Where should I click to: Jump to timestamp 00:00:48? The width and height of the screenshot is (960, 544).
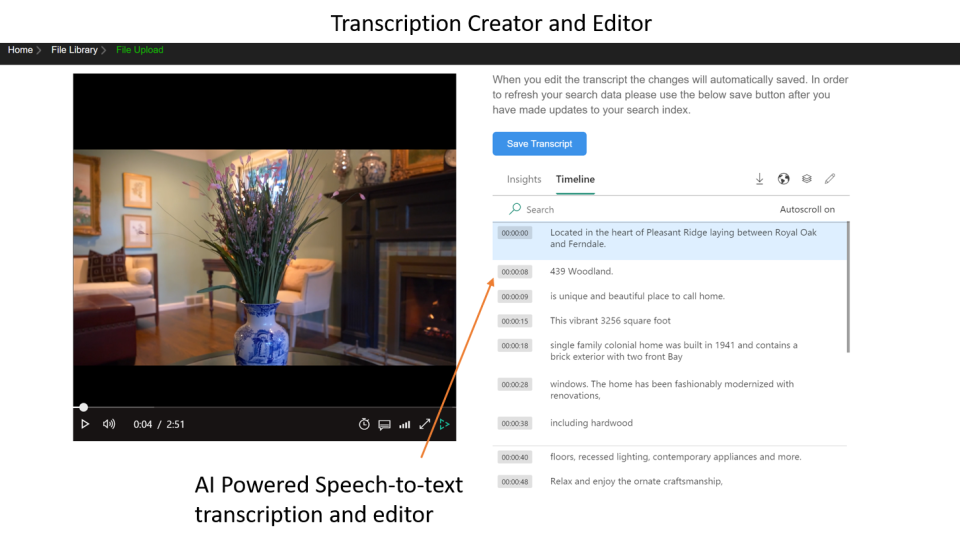514,482
